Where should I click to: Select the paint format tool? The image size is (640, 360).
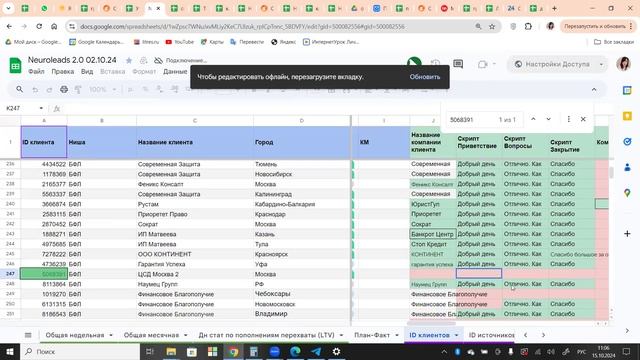78,89
